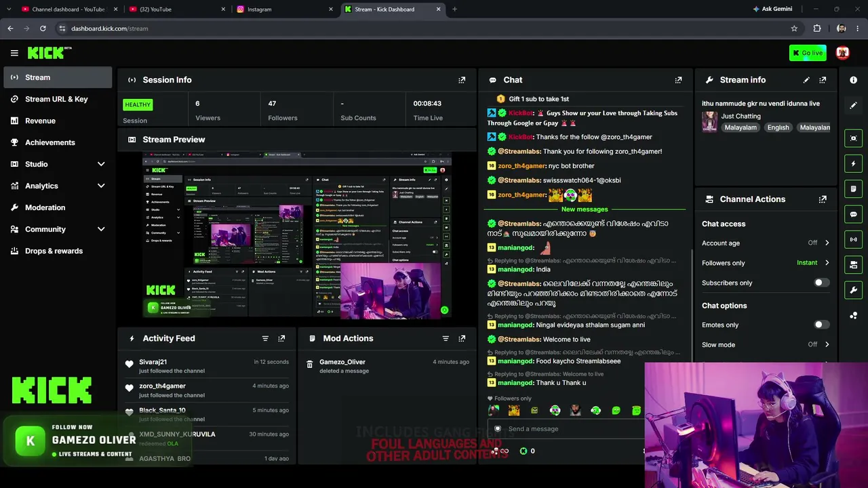Toggle the lightning bolt rail icon
Image resolution: width=868 pixels, height=488 pixels.
853,163
